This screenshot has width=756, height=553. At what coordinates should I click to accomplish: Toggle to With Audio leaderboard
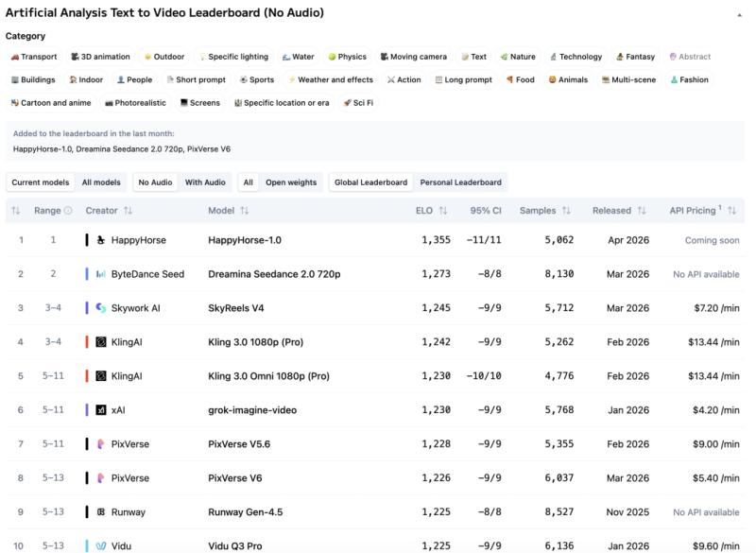click(x=205, y=182)
